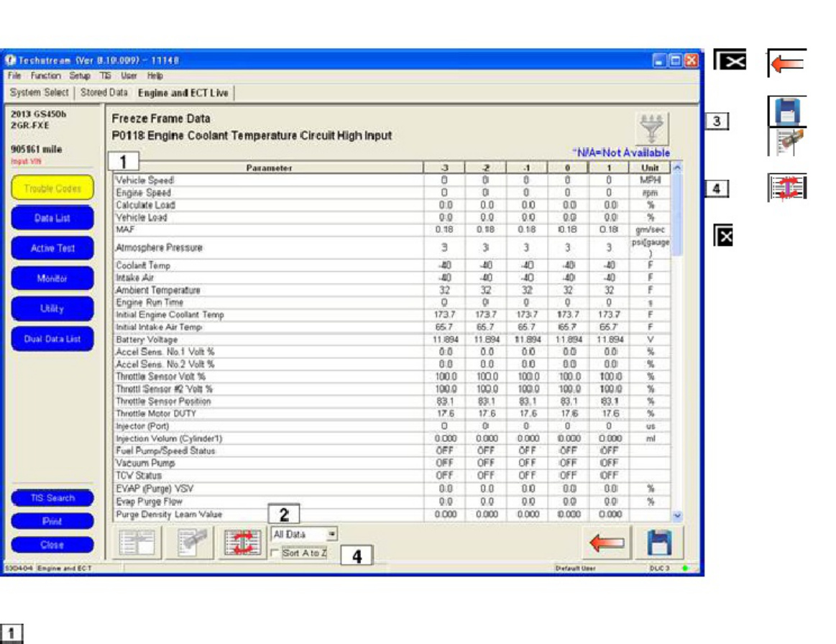This screenshot has height=644, width=836.
Task: Click the blue floppy disk save icon in Techstream
Action: coord(659,543)
